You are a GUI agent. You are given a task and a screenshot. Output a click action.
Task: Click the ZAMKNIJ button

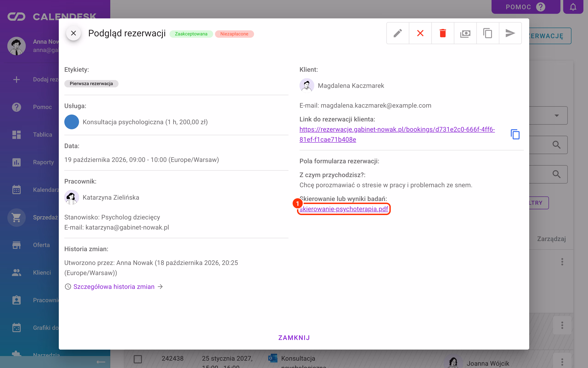pos(294,338)
